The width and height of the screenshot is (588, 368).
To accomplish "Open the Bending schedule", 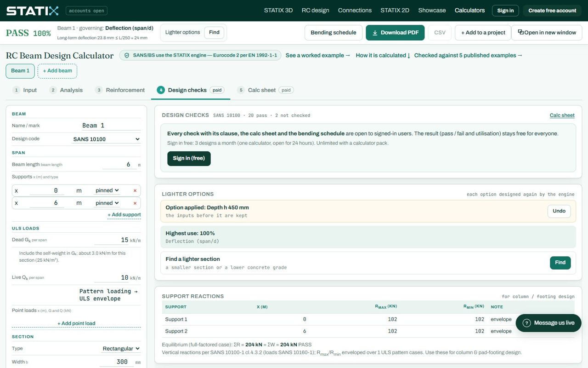I will (x=334, y=33).
